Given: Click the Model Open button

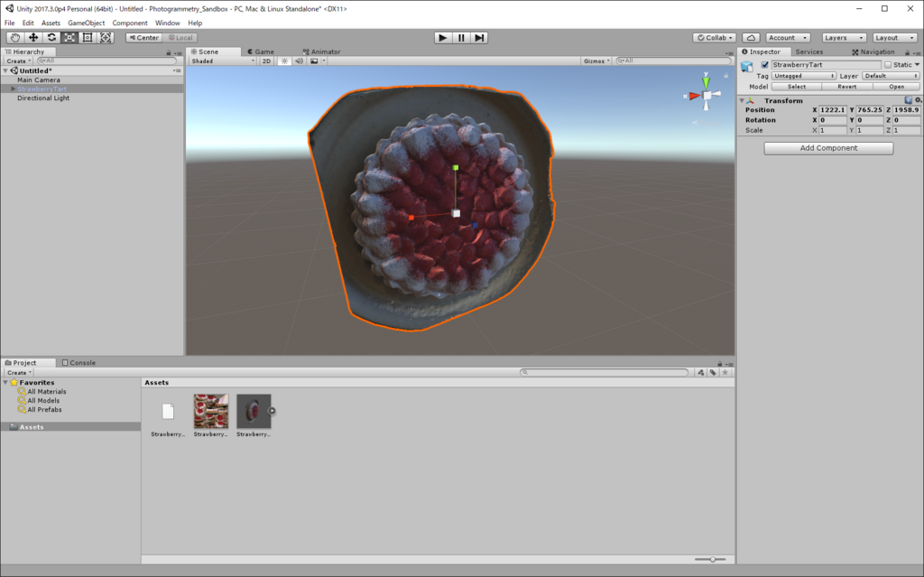Looking at the screenshot, I should (896, 87).
